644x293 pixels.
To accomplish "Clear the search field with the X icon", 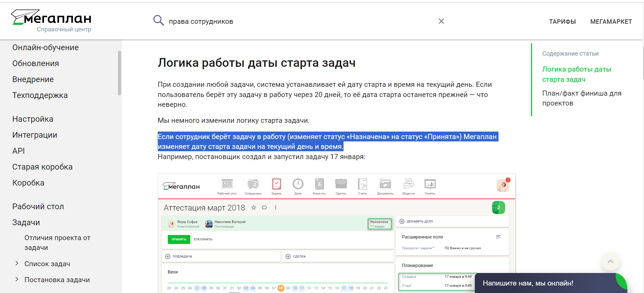I will [441, 21].
